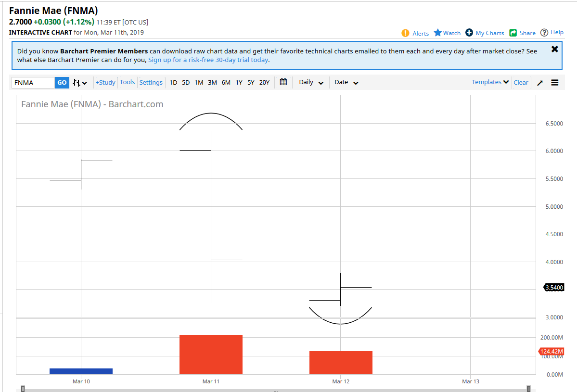Select the 1M time range
Screen dimensions: 577x392
(199, 82)
